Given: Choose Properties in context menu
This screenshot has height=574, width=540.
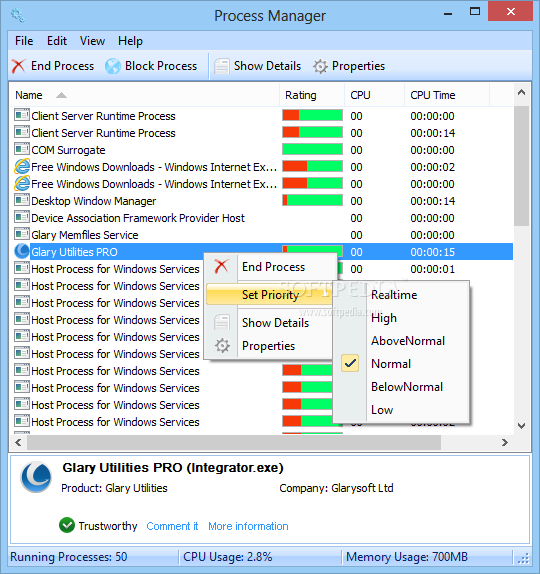Looking at the screenshot, I should click(269, 346).
